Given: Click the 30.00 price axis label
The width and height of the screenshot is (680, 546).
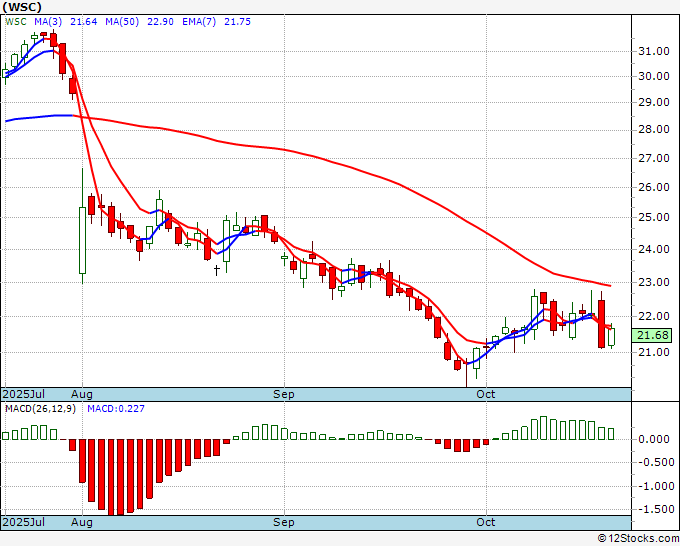Looking at the screenshot, I should pos(654,76).
